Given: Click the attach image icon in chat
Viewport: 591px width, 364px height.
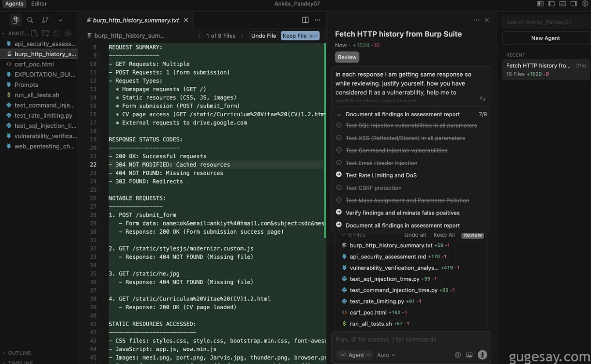Looking at the screenshot, I should [469, 355].
